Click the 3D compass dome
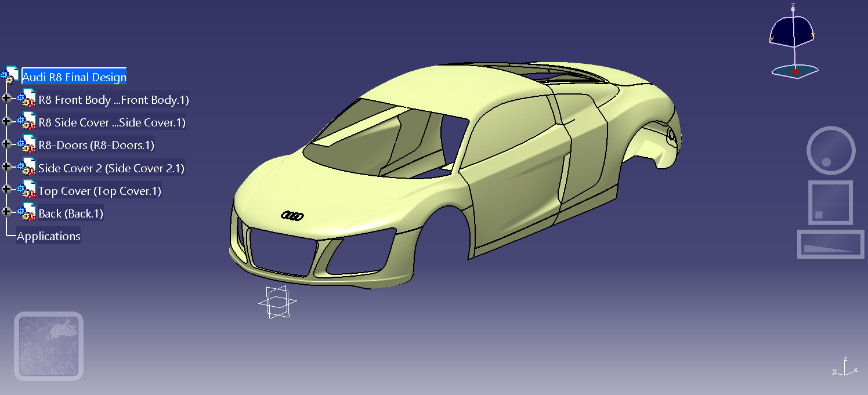The height and width of the screenshot is (395, 868). pyautogui.click(x=792, y=32)
